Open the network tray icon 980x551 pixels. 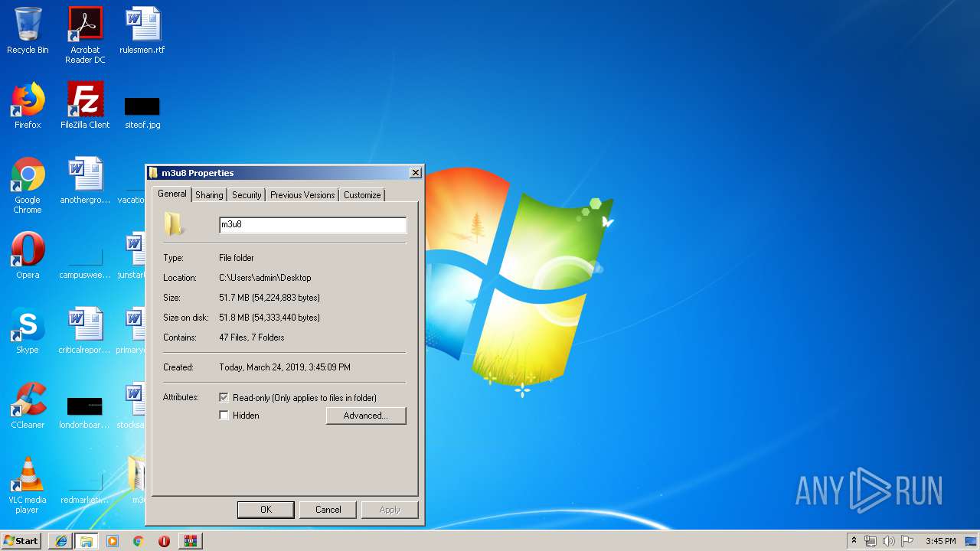[871, 541]
